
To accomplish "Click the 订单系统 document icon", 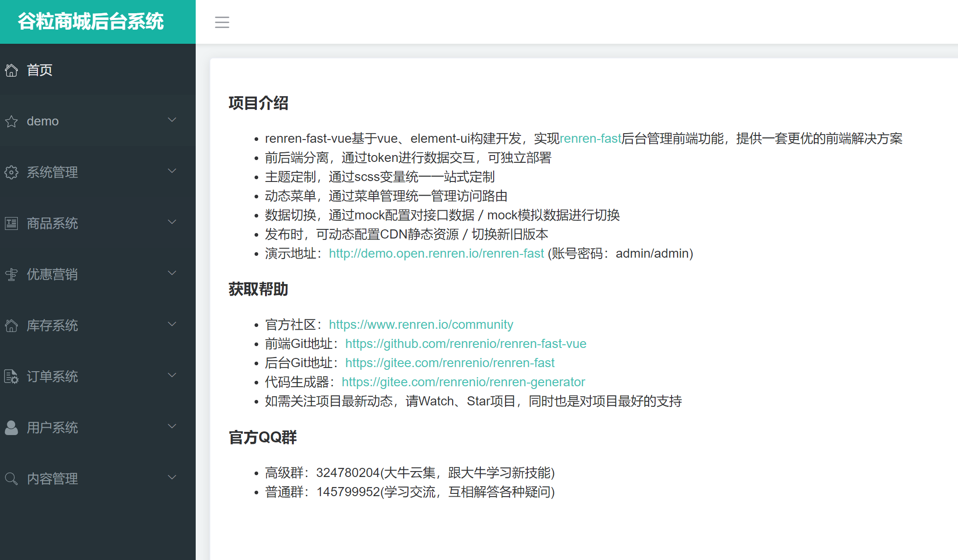I will point(11,377).
